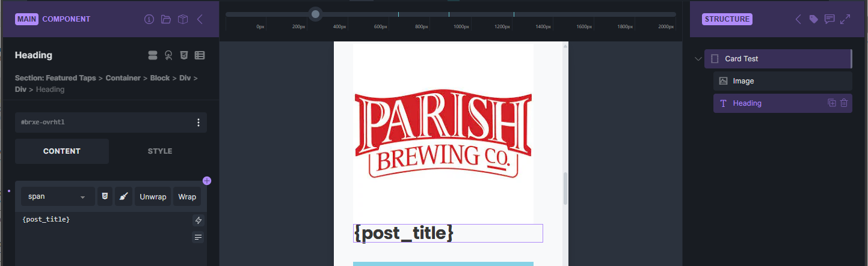Click Block in the breadcrumb
Viewport: 868px width, 266px height.
click(x=160, y=78)
